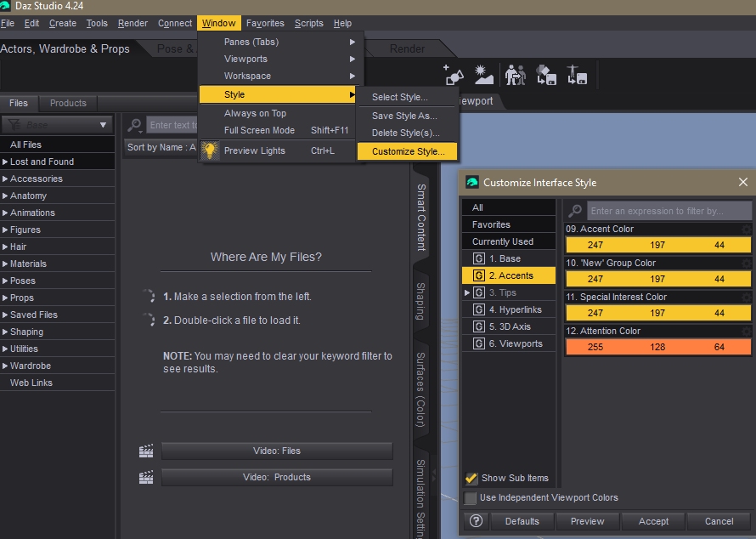
Task: Click the G group icon of 6. Viewports
Action: (x=479, y=343)
